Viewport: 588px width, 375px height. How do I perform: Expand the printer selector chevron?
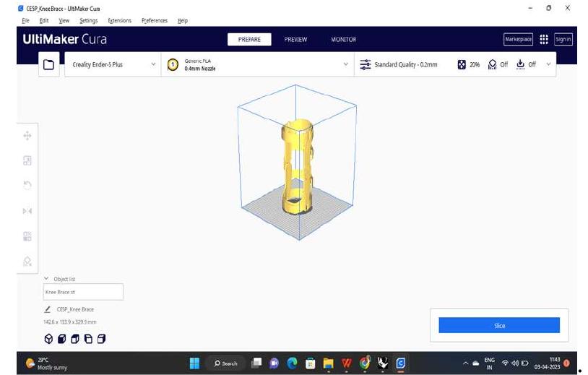tap(153, 64)
